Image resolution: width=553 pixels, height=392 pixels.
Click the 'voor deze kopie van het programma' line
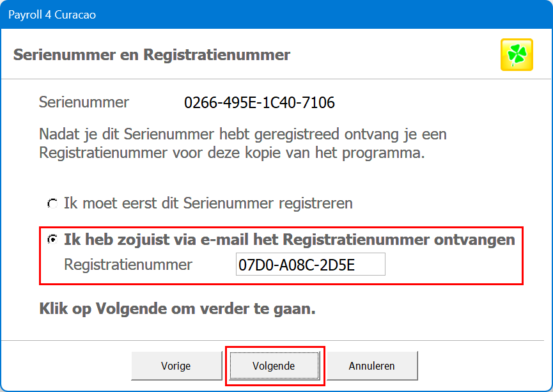pos(232,154)
